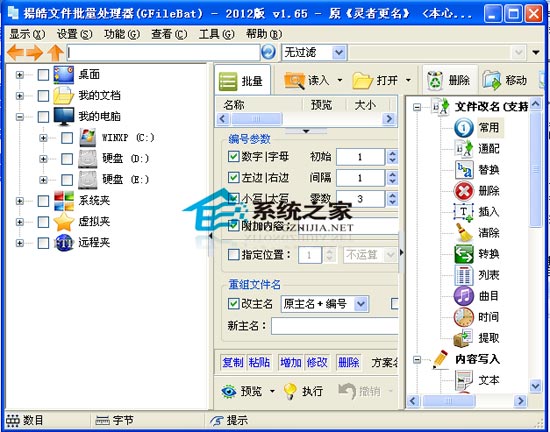Image resolution: width=550 pixels, height=432 pixels.
Task: Select the 转换 convert icon
Action: 464,254
